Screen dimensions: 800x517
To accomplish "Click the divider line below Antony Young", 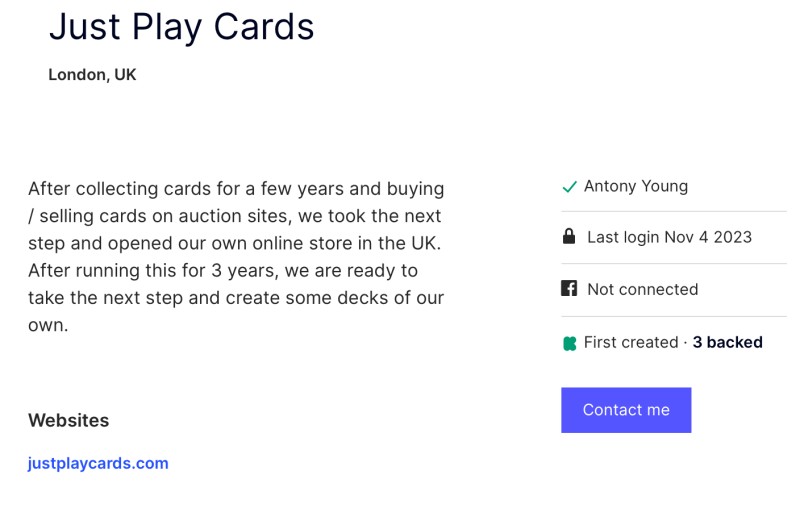I will click(673, 211).
